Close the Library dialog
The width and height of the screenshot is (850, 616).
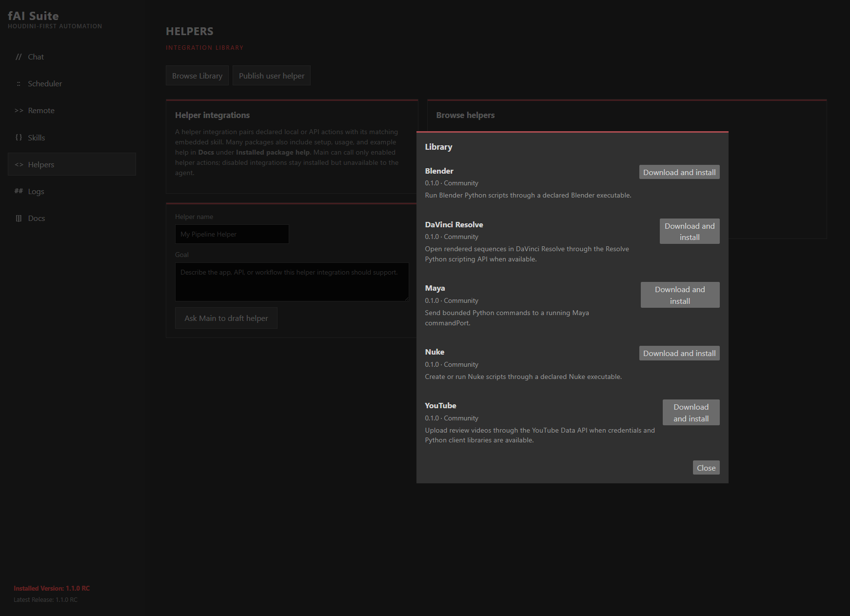click(706, 468)
